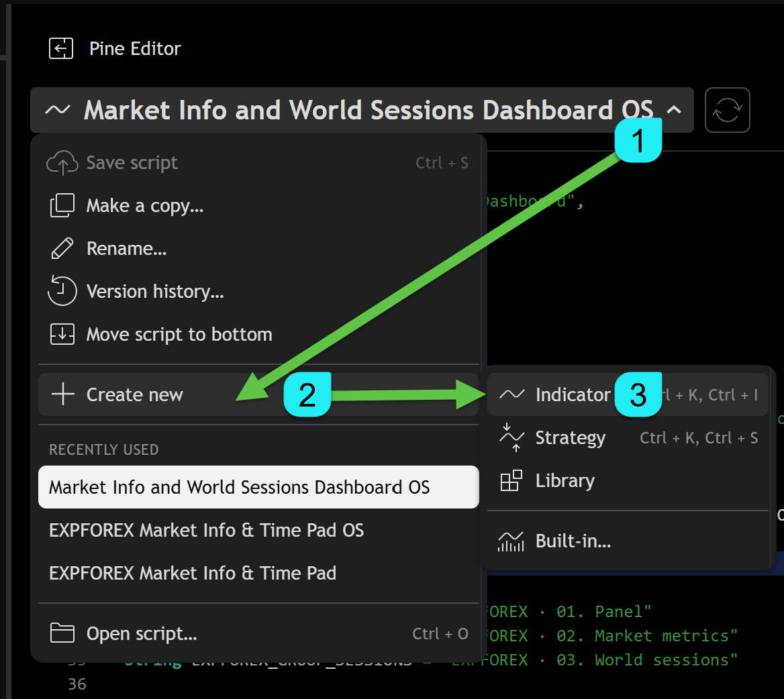784x699 pixels.
Task: Open the Built-in... scripts list
Action: 628,541
